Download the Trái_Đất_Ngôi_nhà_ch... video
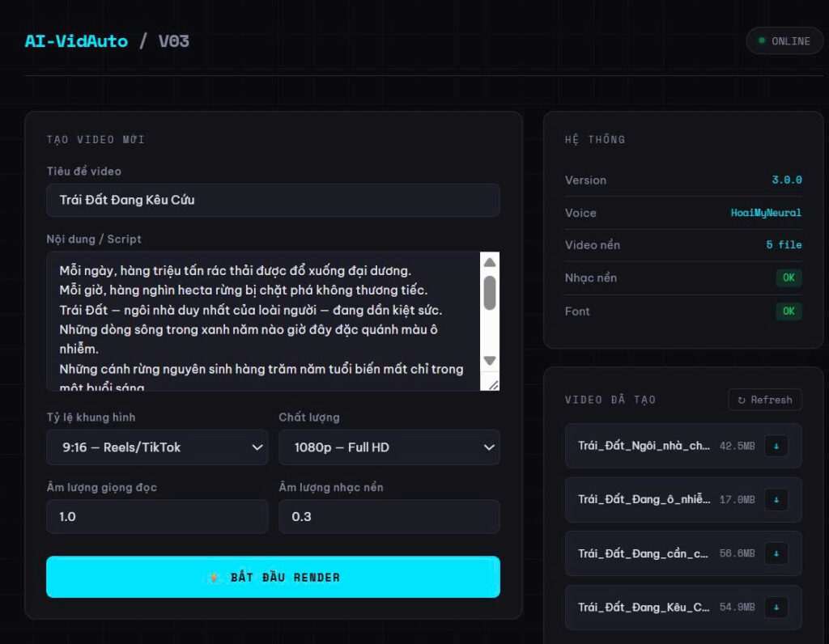The width and height of the screenshot is (829, 644). (x=776, y=446)
